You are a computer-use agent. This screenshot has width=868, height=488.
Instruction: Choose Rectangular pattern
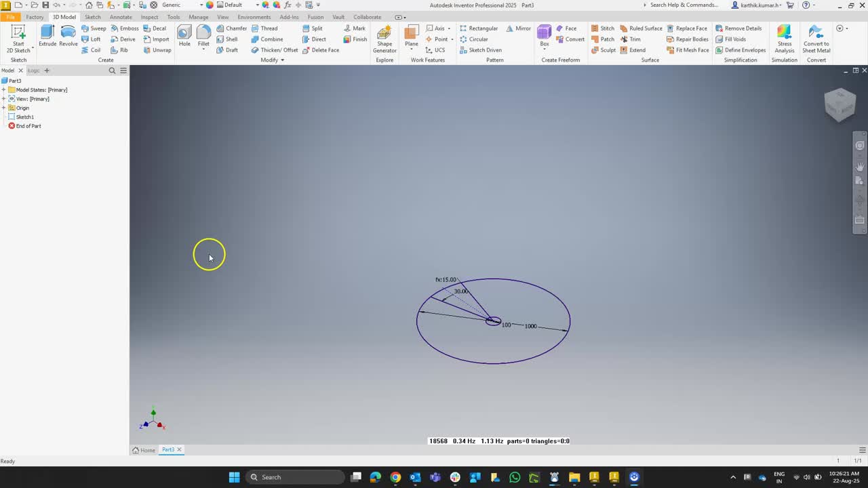pos(479,28)
